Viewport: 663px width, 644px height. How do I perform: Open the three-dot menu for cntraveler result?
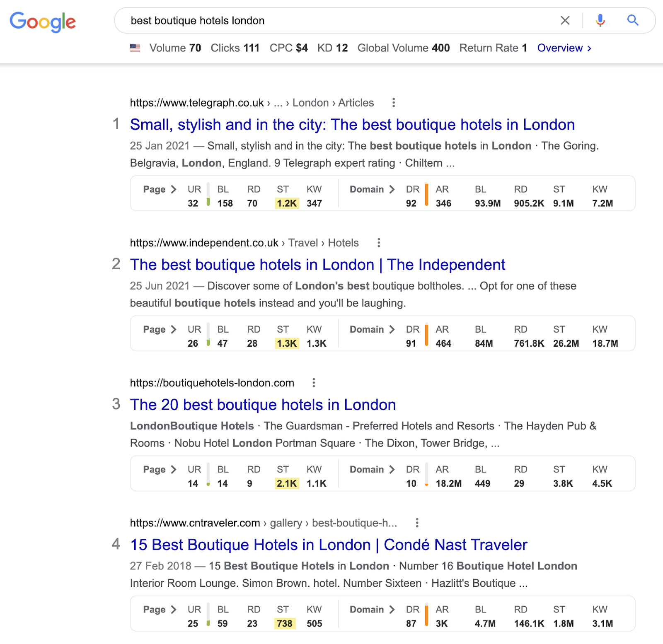point(417,523)
